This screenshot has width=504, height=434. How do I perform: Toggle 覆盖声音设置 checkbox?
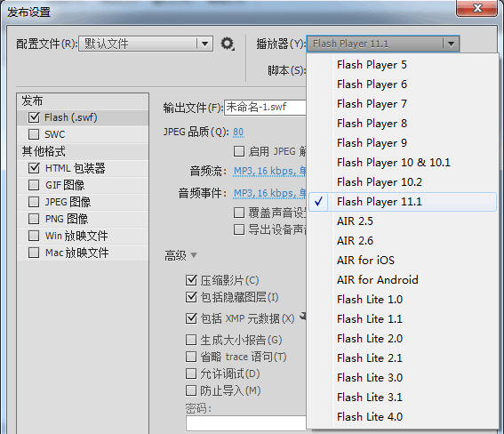tap(239, 213)
